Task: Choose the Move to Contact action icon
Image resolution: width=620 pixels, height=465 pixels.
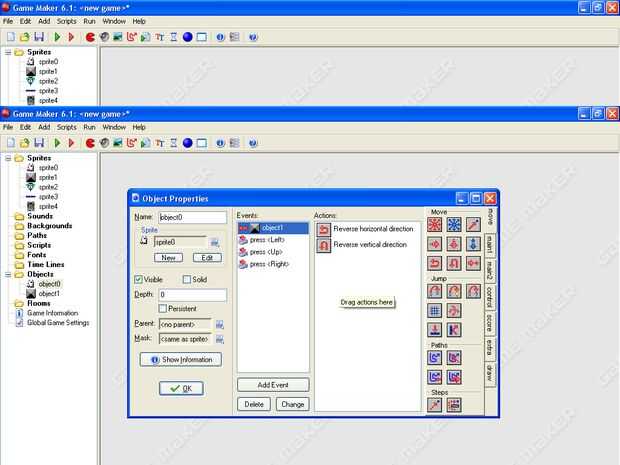Action: pyautogui.click(x=435, y=330)
